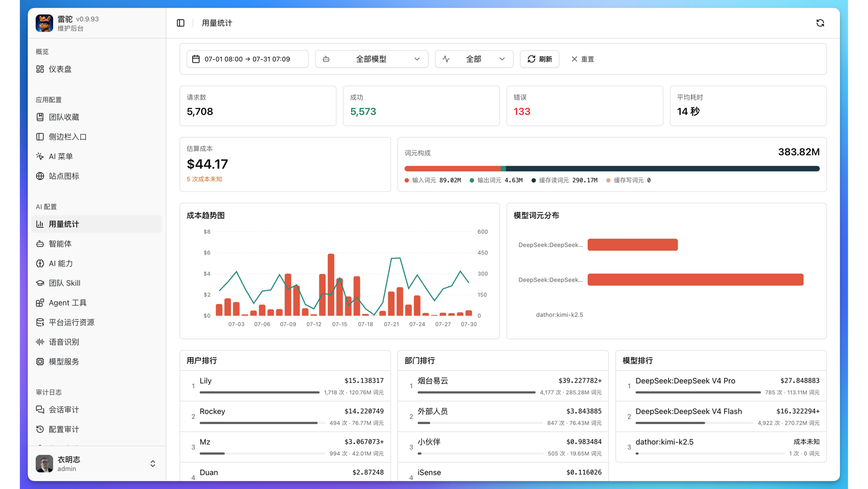This screenshot has height=489, width=868.
Task: Select DeepSeek V4 Flash in 模型排行
Action: (721, 417)
